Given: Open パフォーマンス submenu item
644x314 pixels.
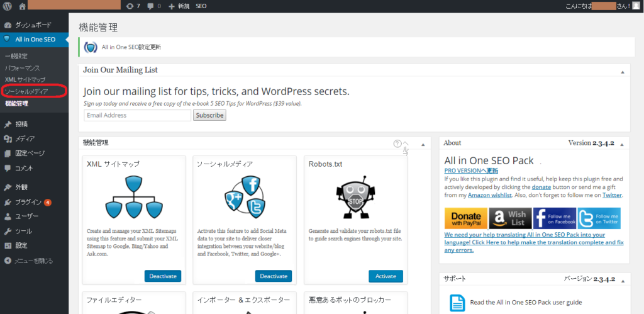Looking at the screenshot, I should pos(22,68).
